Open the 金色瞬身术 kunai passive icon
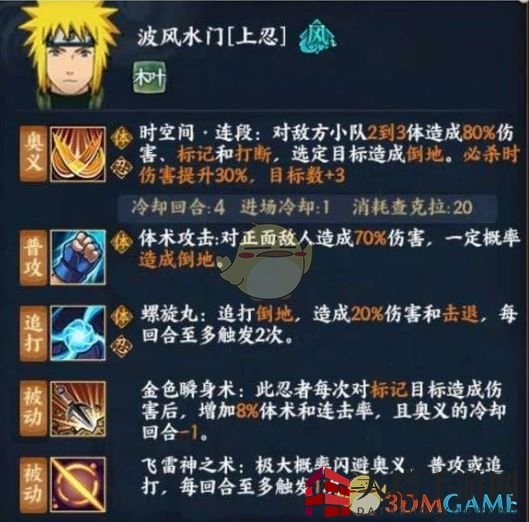 (x=78, y=409)
